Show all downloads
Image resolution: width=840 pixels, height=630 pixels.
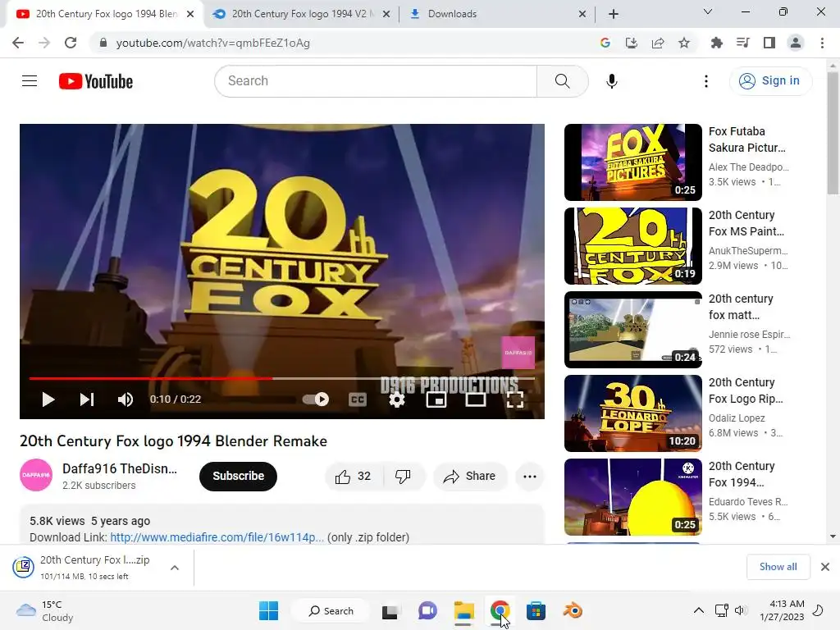point(778,567)
